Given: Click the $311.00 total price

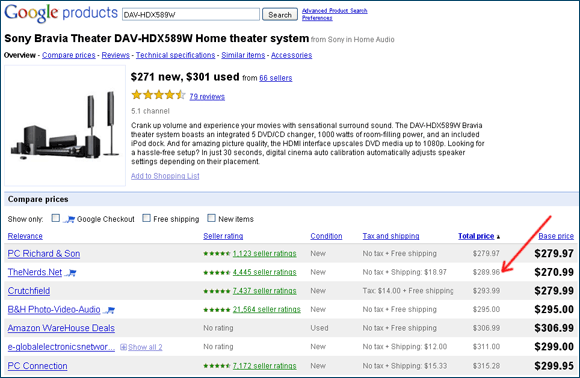Looking at the screenshot, I should pos(486,347).
